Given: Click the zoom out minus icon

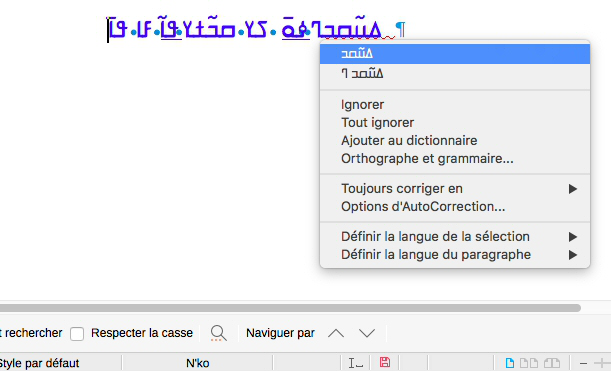Looking at the screenshot, I should pos(583,363).
